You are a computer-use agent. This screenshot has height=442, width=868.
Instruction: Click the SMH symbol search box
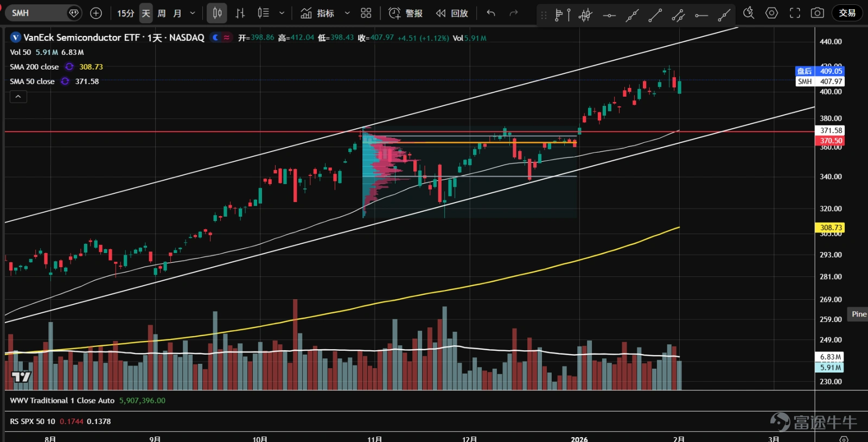point(43,13)
